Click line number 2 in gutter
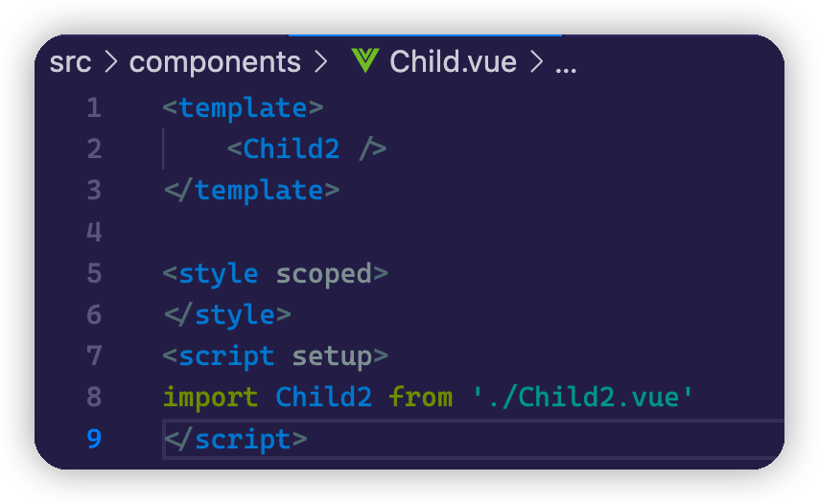The height and width of the screenshot is (504, 819). pyautogui.click(x=93, y=149)
